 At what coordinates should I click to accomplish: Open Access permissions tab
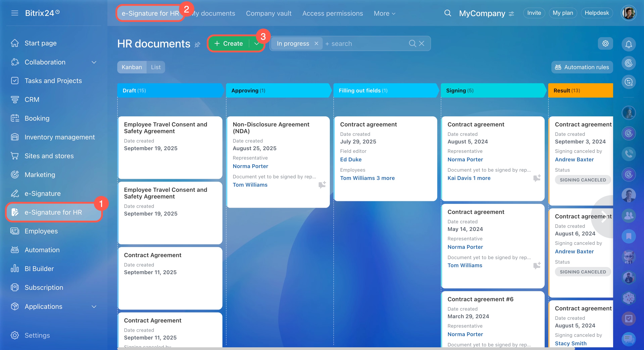click(x=333, y=13)
